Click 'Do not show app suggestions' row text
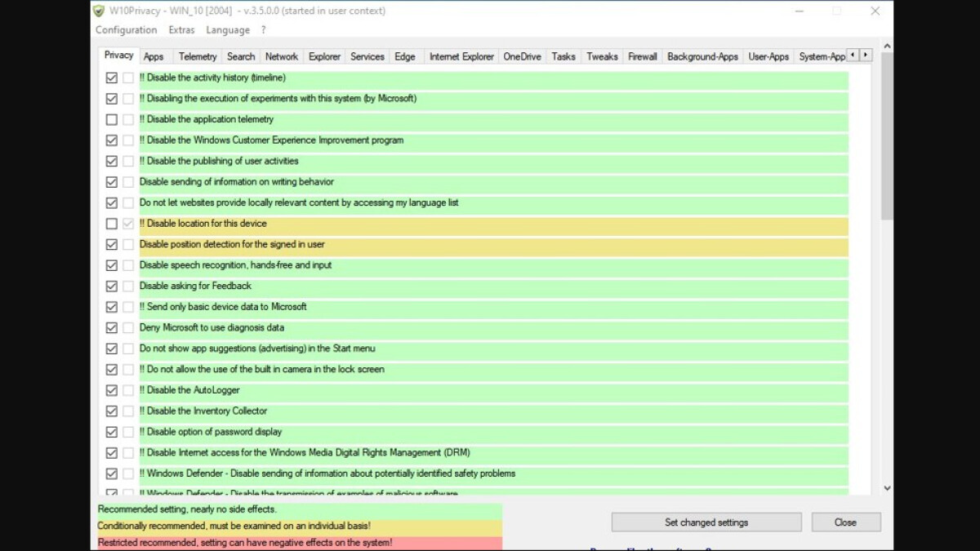The height and width of the screenshot is (551, 980). [x=257, y=349]
